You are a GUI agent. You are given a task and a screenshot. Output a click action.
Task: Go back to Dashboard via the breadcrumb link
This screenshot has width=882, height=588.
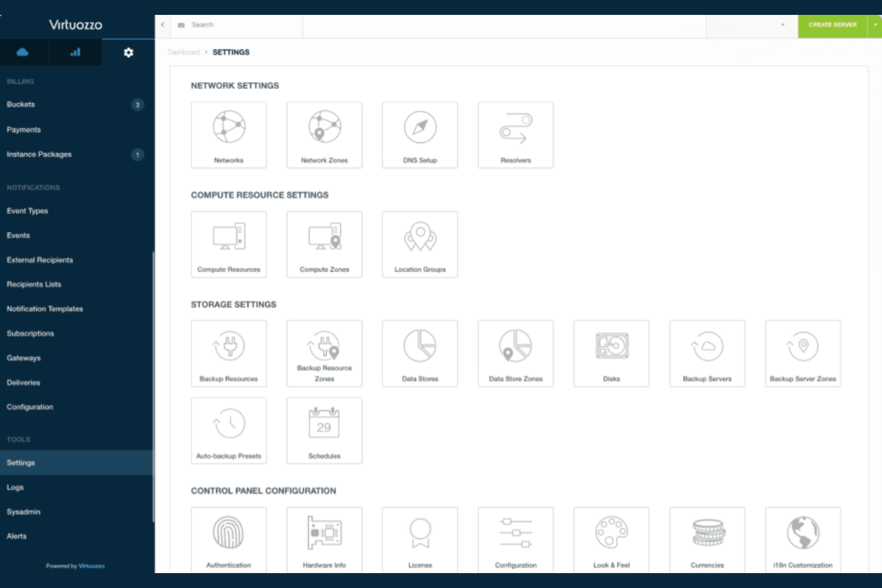pos(184,52)
